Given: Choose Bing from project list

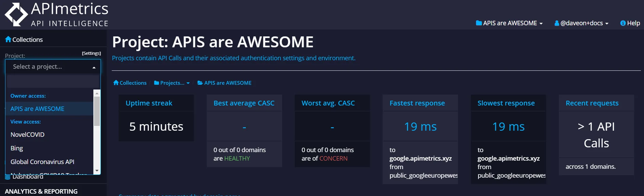Looking at the screenshot, I should point(49,148).
